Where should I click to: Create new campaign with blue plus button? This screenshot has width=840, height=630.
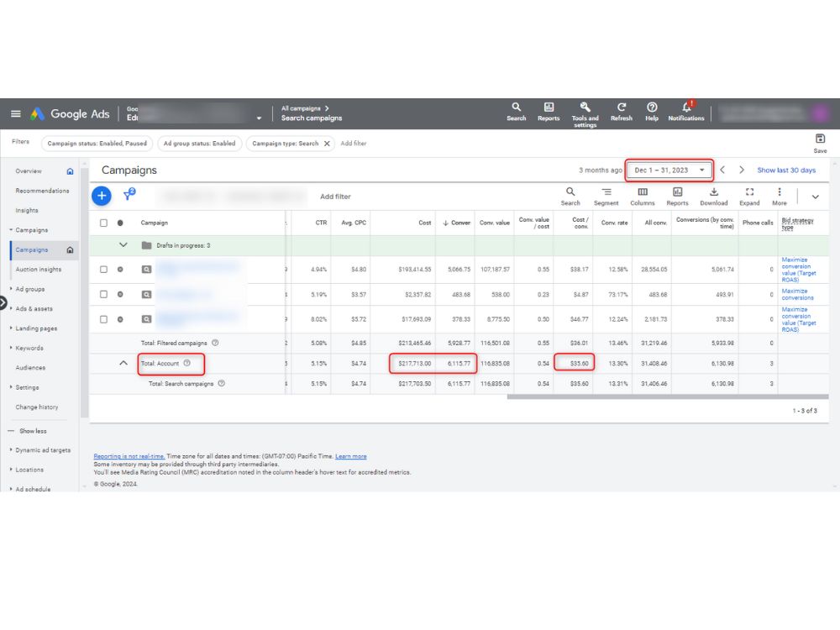click(x=102, y=196)
